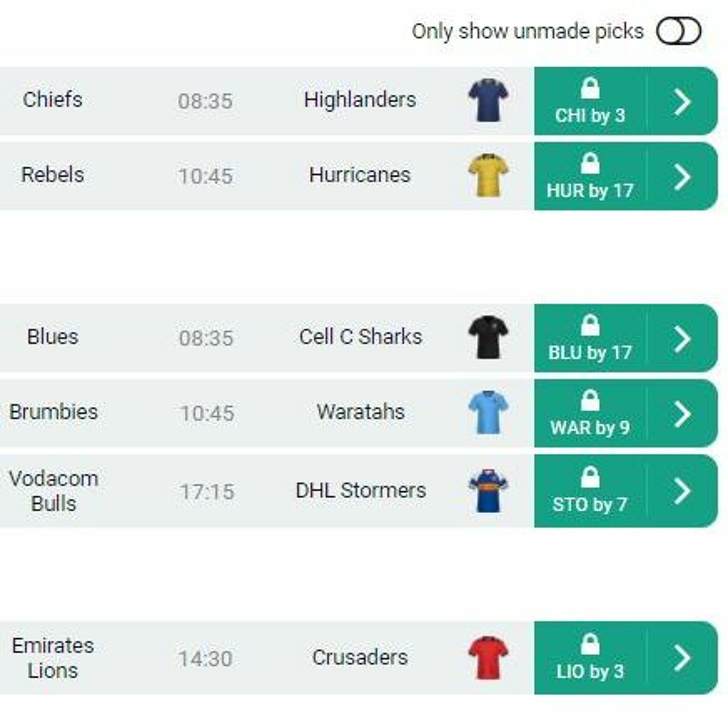Click the Hurricanes yellow jersey icon
Screen dimensions: 728x728
click(x=488, y=175)
